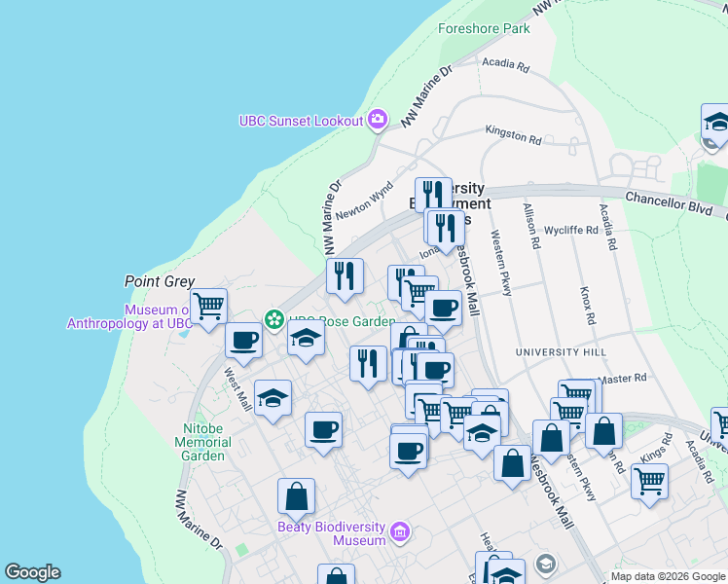Click the UBC Rose Garden flower pin
The width and height of the screenshot is (728, 584).
point(274,320)
